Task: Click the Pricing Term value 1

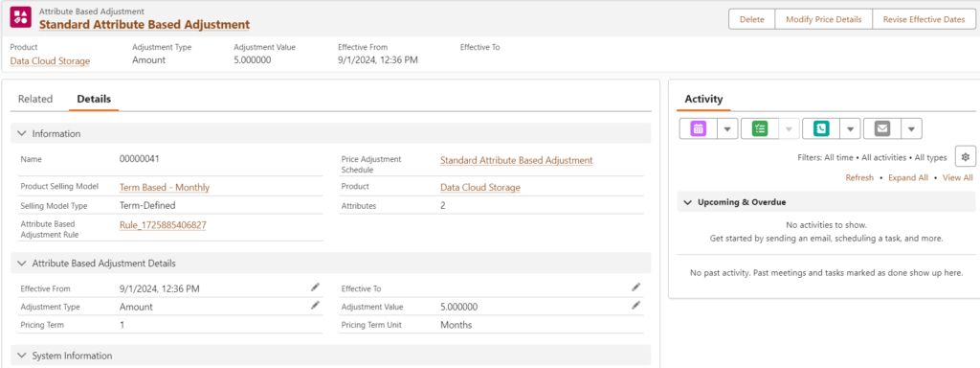Action: 122,325
